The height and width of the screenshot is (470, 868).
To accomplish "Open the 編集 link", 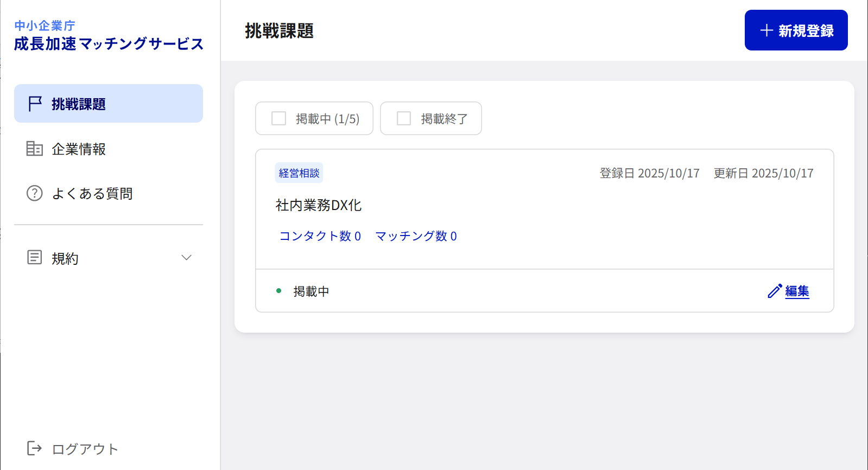I will [797, 291].
